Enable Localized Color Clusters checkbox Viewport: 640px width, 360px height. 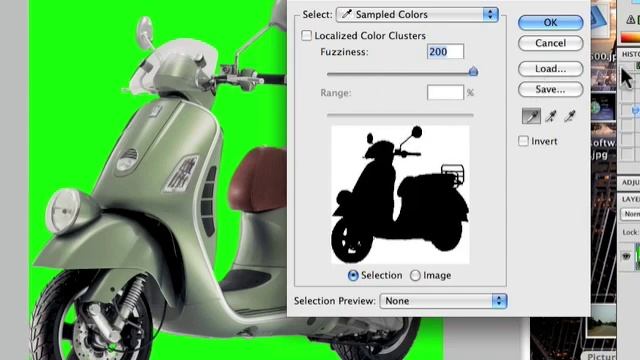click(x=306, y=36)
